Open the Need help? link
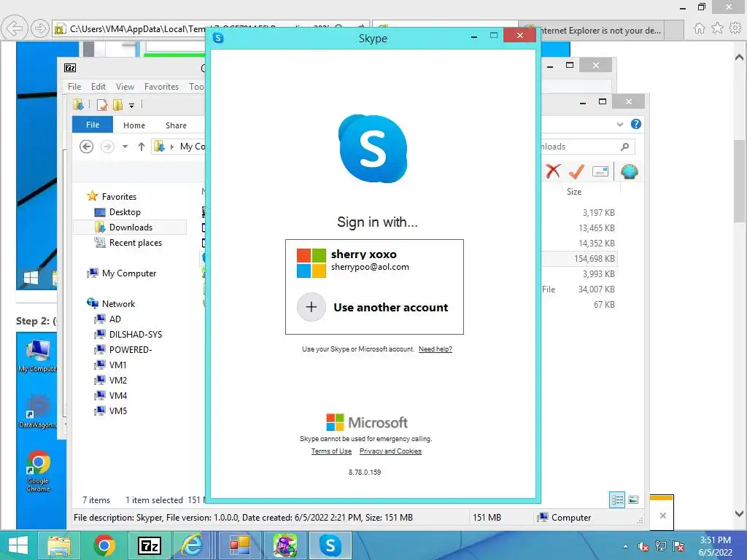The image size is (747, 560). coord(435,349)
